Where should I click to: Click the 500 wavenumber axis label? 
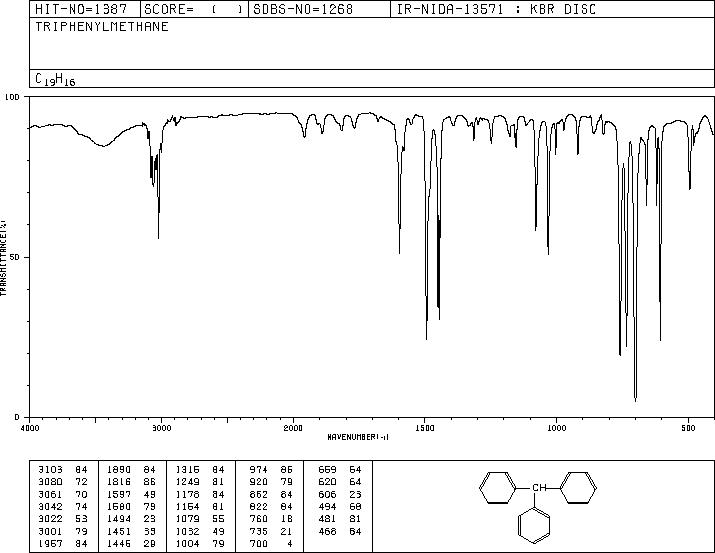point(688,428)
